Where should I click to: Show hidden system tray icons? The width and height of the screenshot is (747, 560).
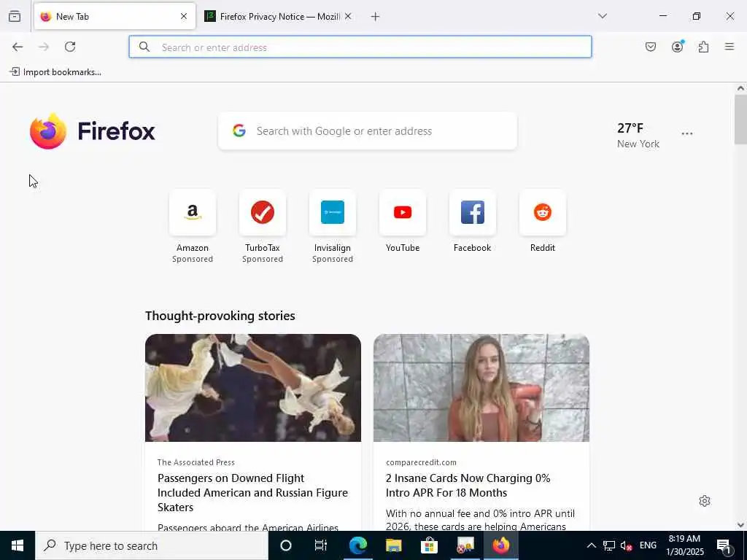[x=591, y=545]
